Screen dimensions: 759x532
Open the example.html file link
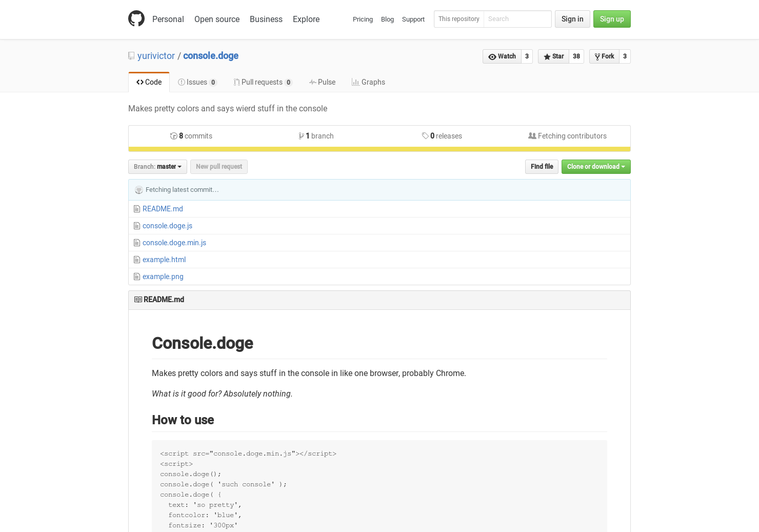164,260
